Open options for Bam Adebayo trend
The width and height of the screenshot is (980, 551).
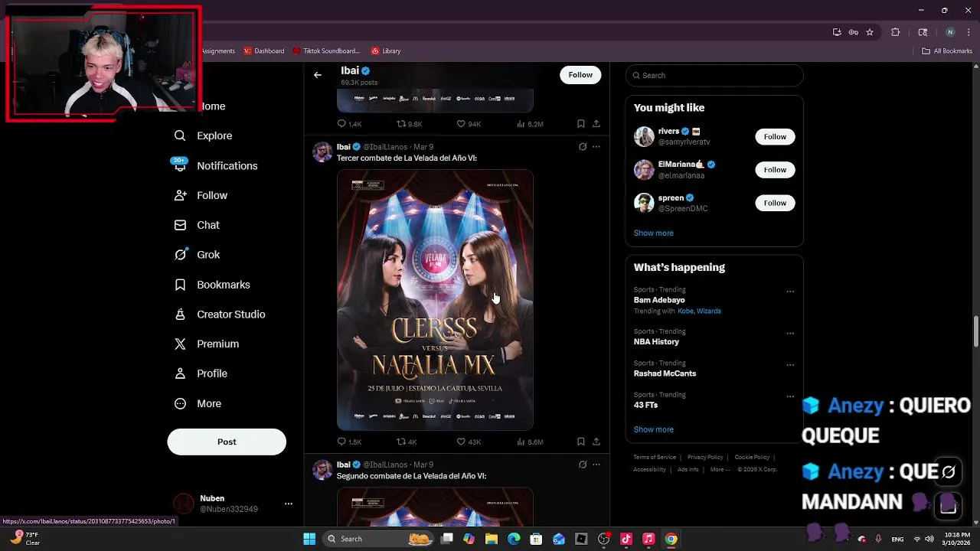pos(790,292)
